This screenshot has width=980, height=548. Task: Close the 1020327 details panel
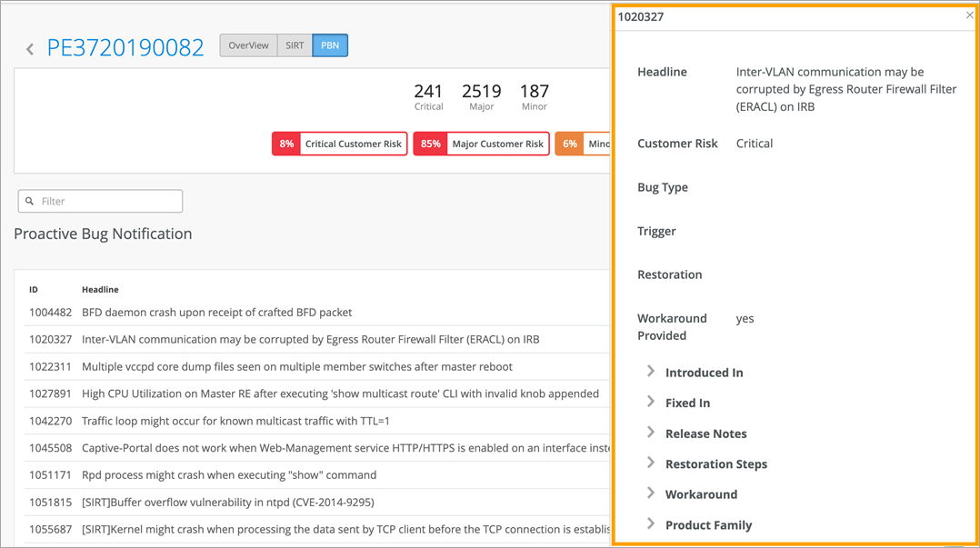[x=969, y=15]
